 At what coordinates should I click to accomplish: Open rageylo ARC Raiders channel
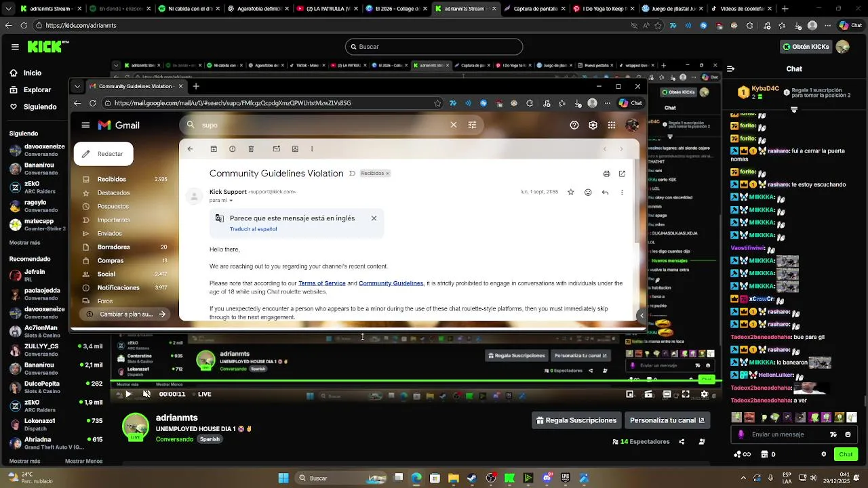pos(37,206)
